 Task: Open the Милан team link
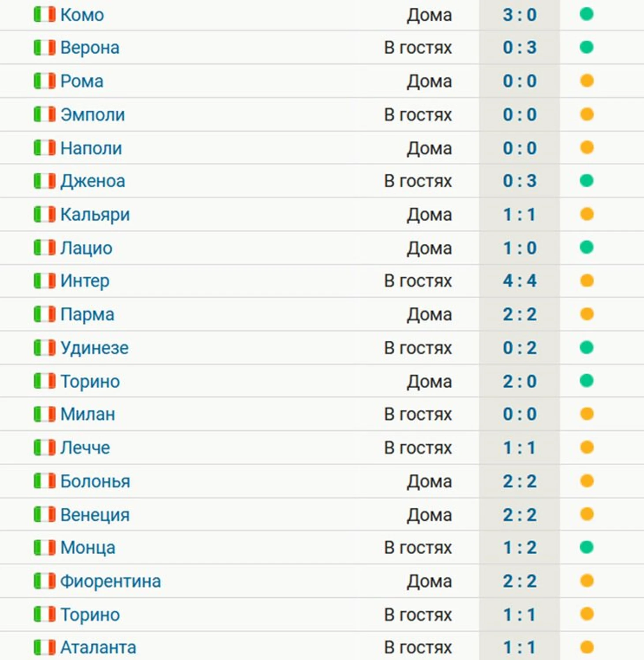tap(87, 414)
